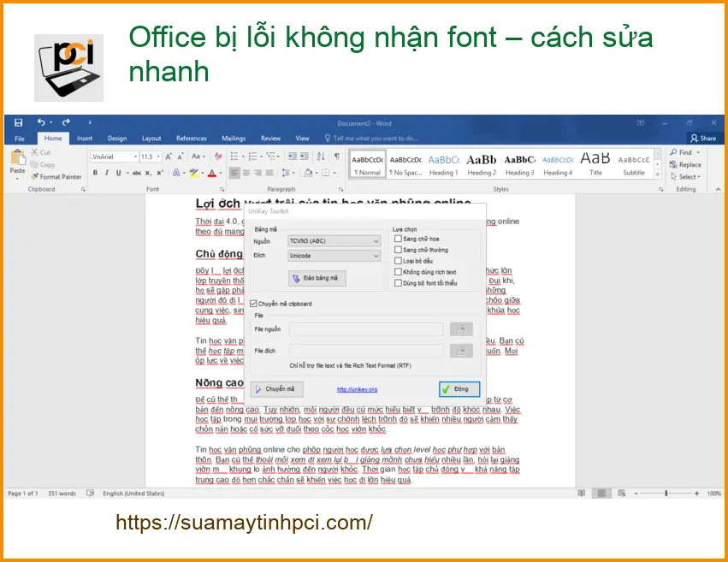Viewport: 728px width, 562px height.
Task: Click the Đảo bảng mã button
Action: (317, 278)
